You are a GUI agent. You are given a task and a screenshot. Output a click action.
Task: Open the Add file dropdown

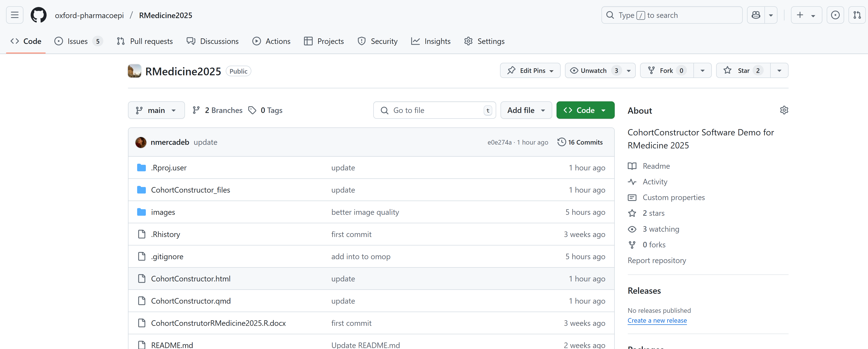(526, 110)
